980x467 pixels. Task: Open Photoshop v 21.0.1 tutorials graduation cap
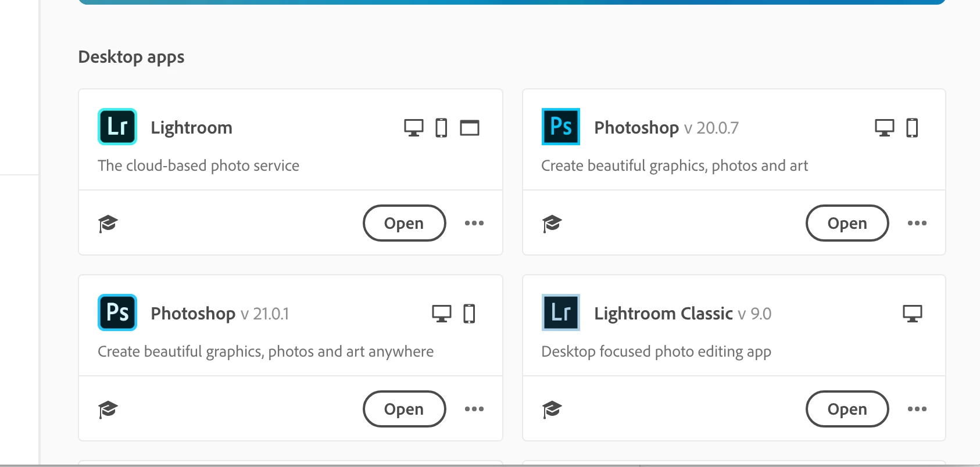coord(108,409)
